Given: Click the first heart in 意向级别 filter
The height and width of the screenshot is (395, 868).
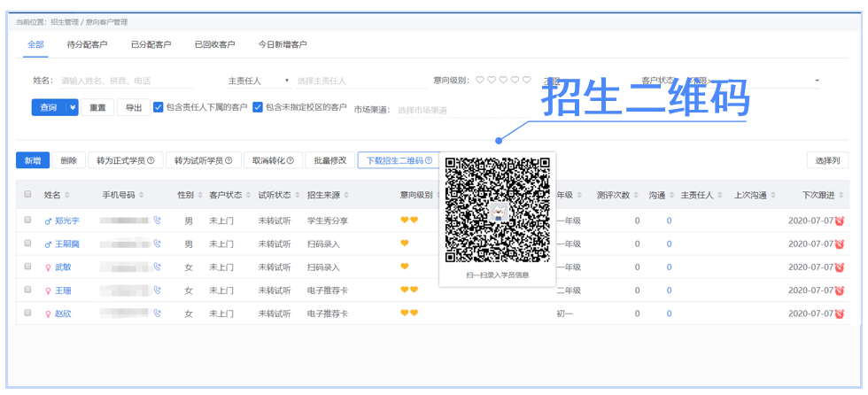Looking at the screenshot, I should pos(480,81).
